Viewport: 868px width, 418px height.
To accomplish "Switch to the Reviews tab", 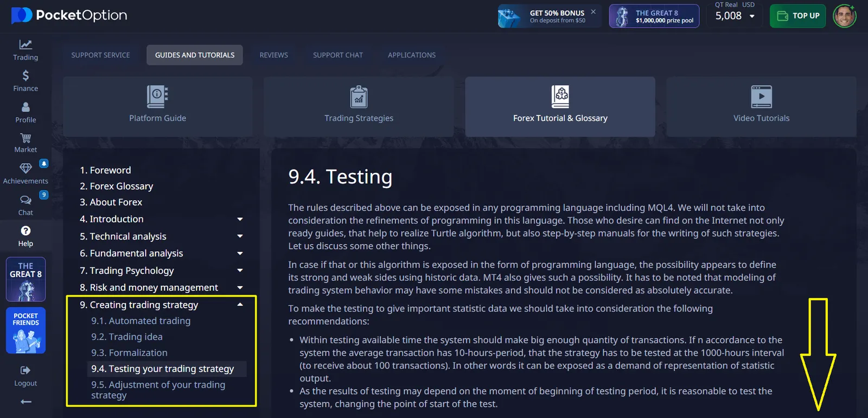I will pyautogui.click(x=273, y=55).
